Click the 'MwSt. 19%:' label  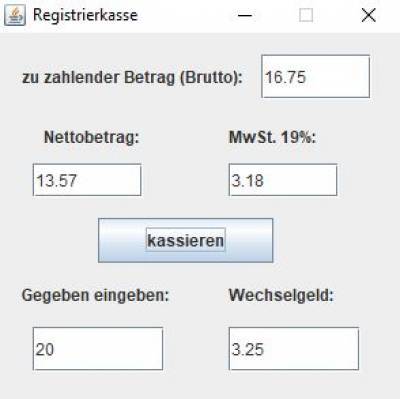pyautogui.click(x=272, y=137)
